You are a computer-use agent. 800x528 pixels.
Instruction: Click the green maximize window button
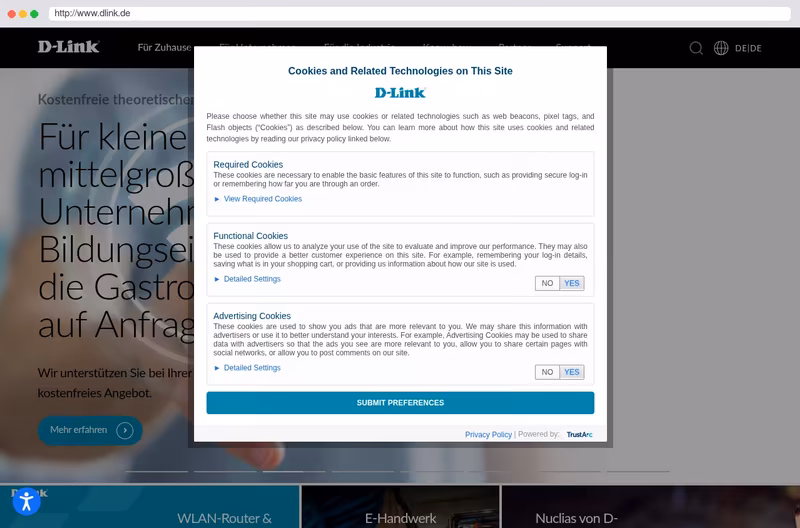pos(34,14)
